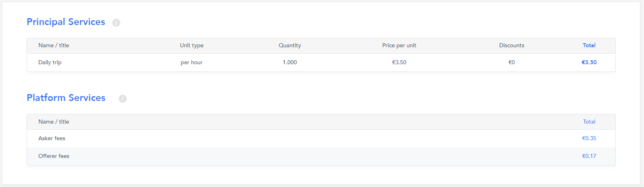Screen dimensions: 644x187
Task: Click the Platform Services heading
Action: [x=66, y=98]
